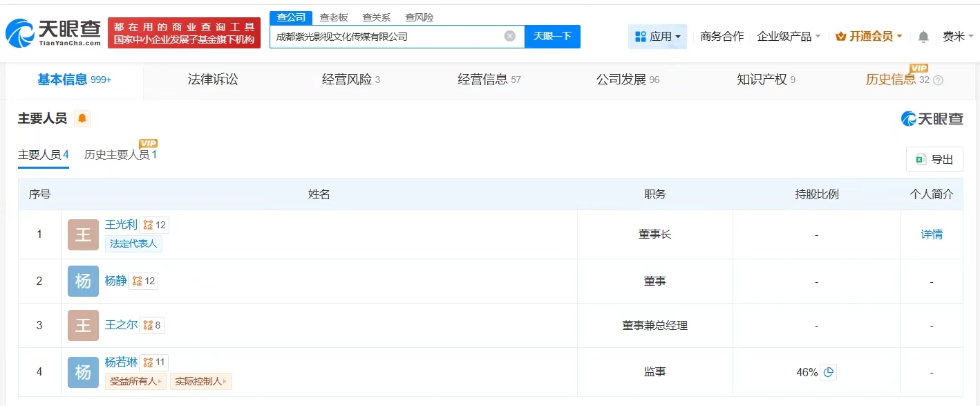Export the table with the 导出 button
Image resolution: width=980 pixels, height=406 pixels.
[934, 160]
